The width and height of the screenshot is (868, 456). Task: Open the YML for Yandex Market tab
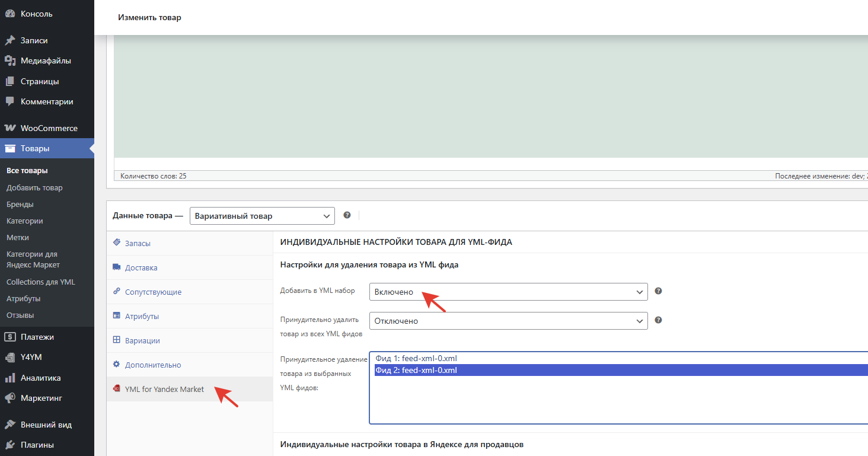[164, 390]
